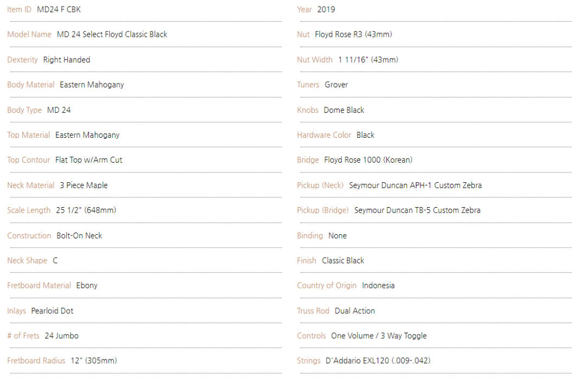Click Bolt-On Neck construction value
Screen dimensions: 586x392
[79, 235]
